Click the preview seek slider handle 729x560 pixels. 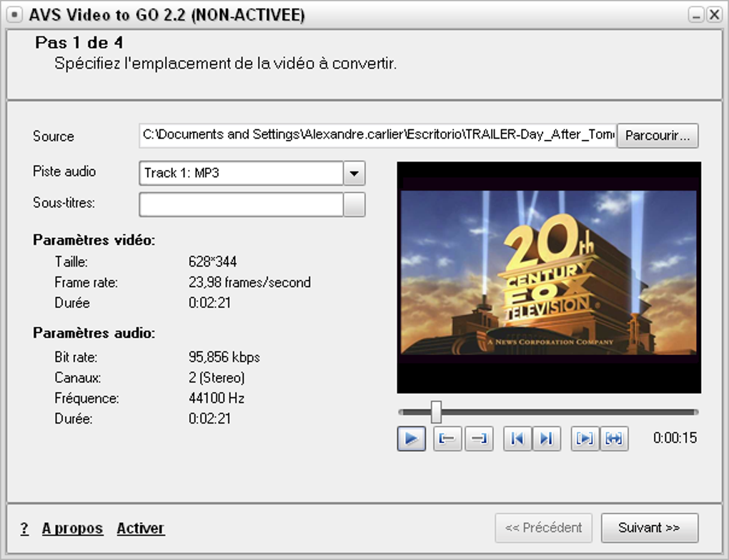(x=436, y=412)
